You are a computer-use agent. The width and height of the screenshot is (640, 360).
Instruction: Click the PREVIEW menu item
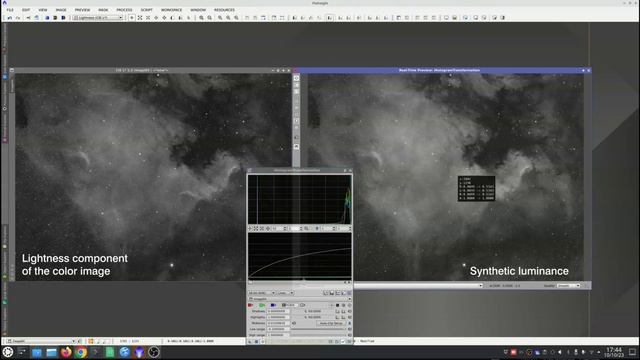coord(82,10)
